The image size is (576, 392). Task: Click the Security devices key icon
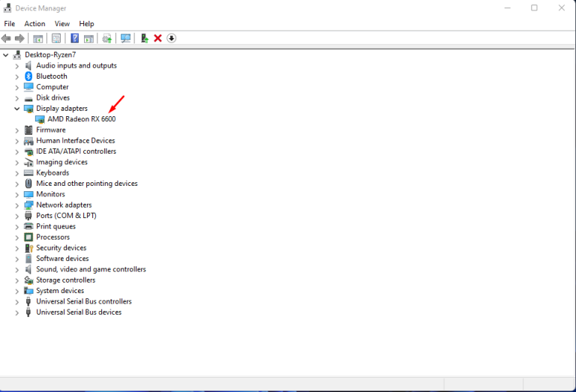tap(28, 248)
